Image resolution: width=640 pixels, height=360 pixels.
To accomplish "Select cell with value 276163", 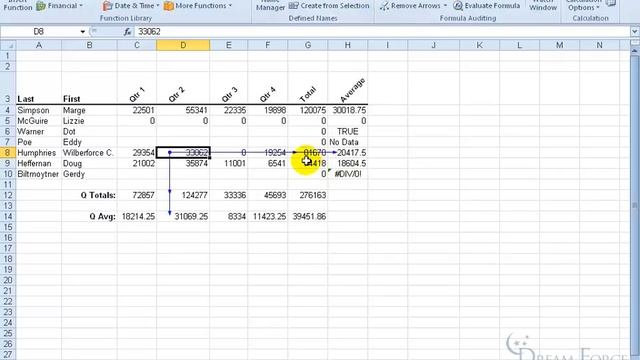I will [308, 195].
